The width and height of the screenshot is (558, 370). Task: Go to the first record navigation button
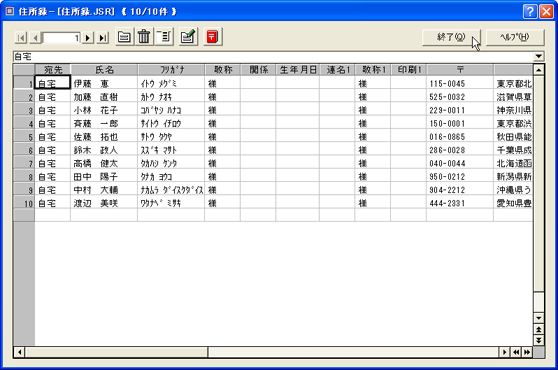[21, 37]
